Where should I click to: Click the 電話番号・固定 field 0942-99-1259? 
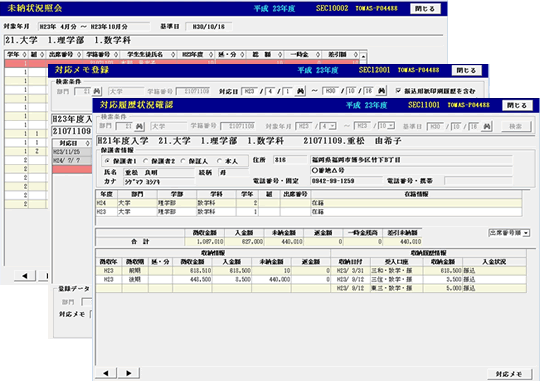pyautogui.click(x=346, y=181)
